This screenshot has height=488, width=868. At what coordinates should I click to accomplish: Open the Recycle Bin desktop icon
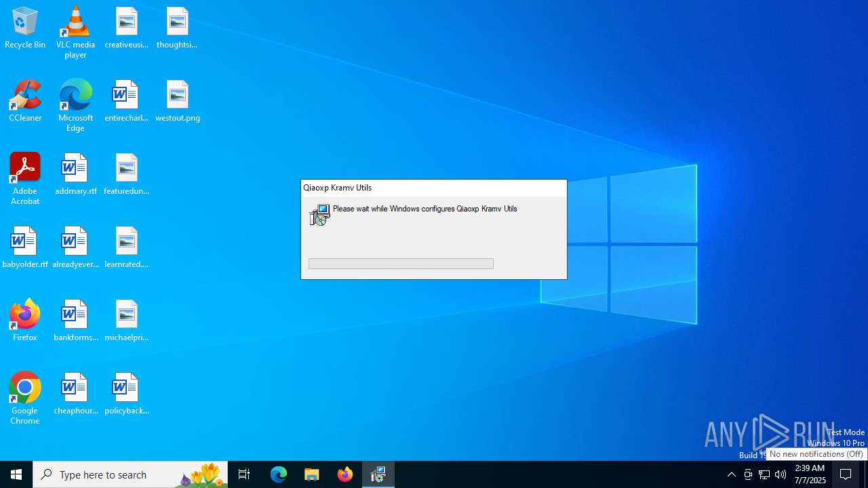point(25,28)
